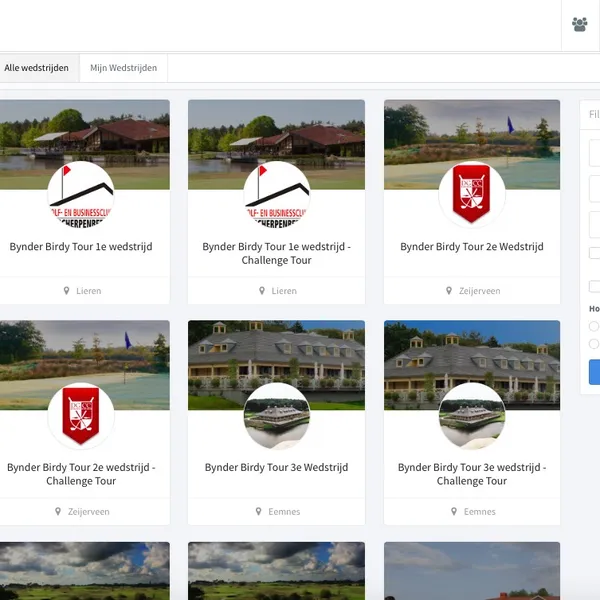Click Lieren text on 1e wedstrijd - Challenge Tour card
The image size is (600, 600).
(x=284, y=291)
